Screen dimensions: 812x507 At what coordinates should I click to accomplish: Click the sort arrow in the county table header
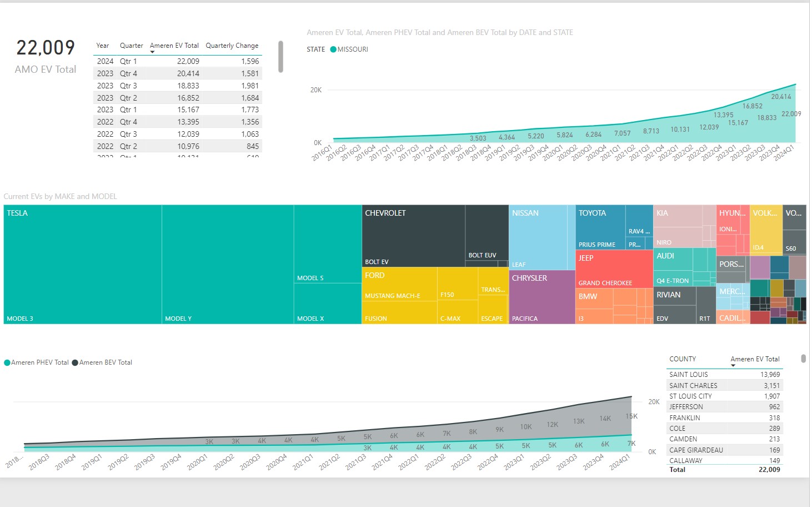point(733,365)
